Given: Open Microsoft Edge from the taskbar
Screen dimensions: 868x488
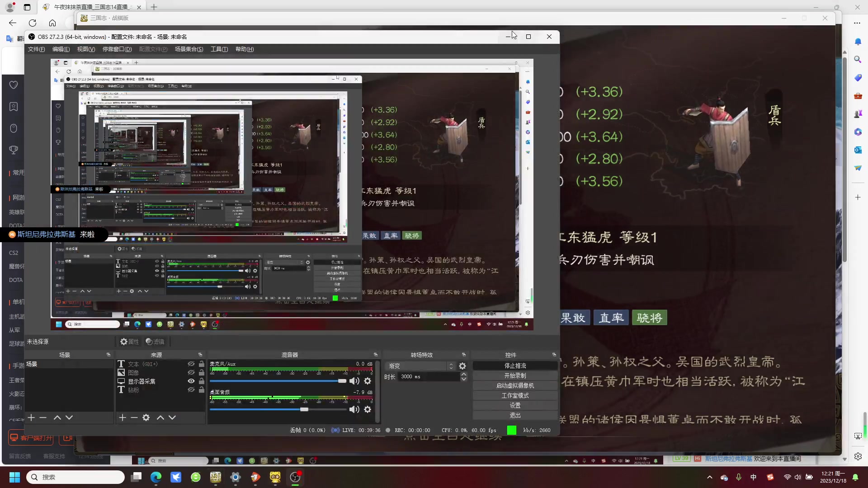Looking at the screenshot, I should pyautogui.click(x=156, y=477).
